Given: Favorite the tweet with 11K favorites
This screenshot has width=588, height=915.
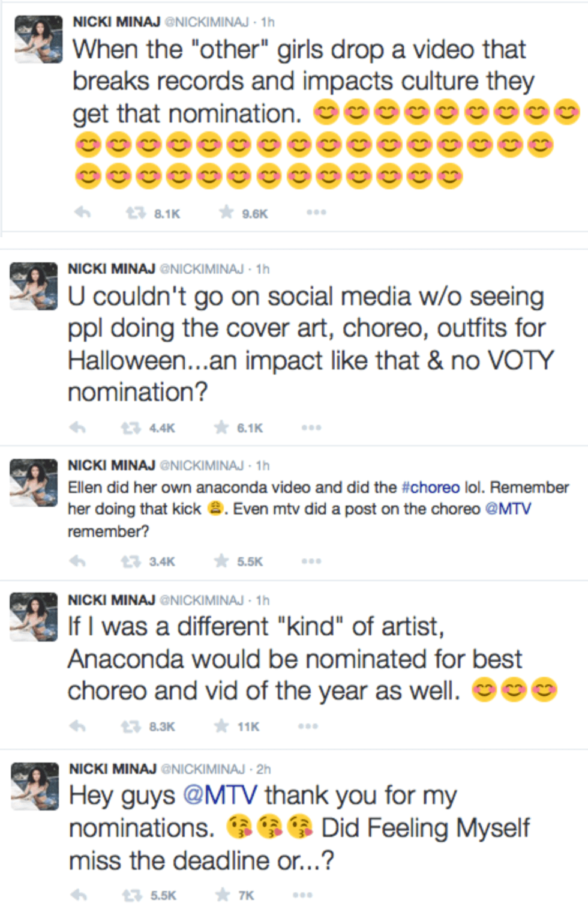Looking at the screenshot, I should point(221,726).
